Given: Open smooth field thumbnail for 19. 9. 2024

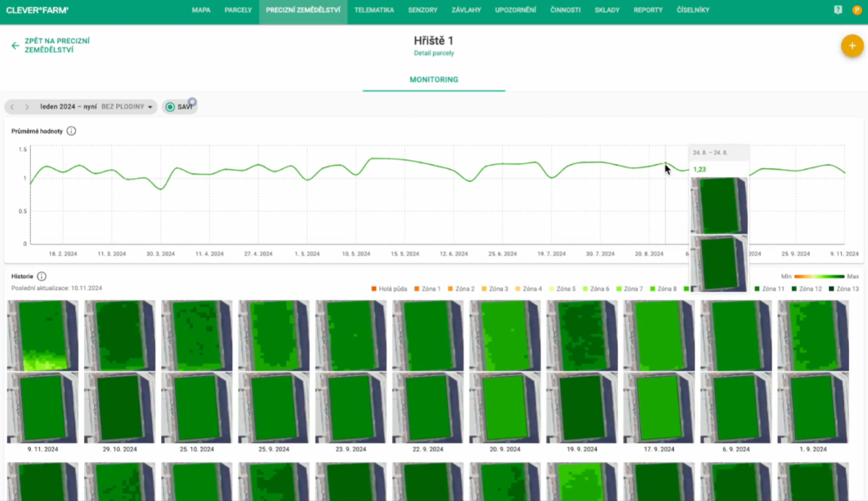Looking at the screenshot, I should (x=582, y=407).
